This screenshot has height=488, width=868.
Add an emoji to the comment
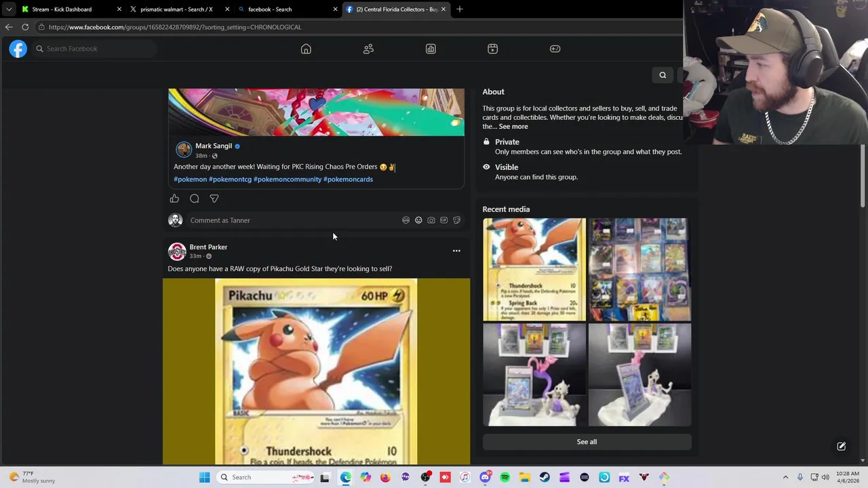click(x=418, y=220)
